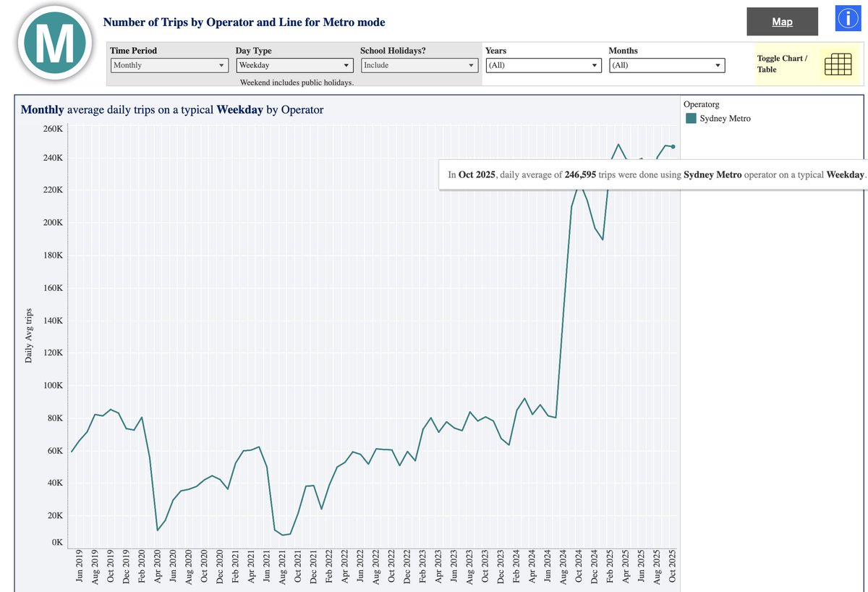
Task: Select the Sydney Metro legend label
Action: [726, 118]
